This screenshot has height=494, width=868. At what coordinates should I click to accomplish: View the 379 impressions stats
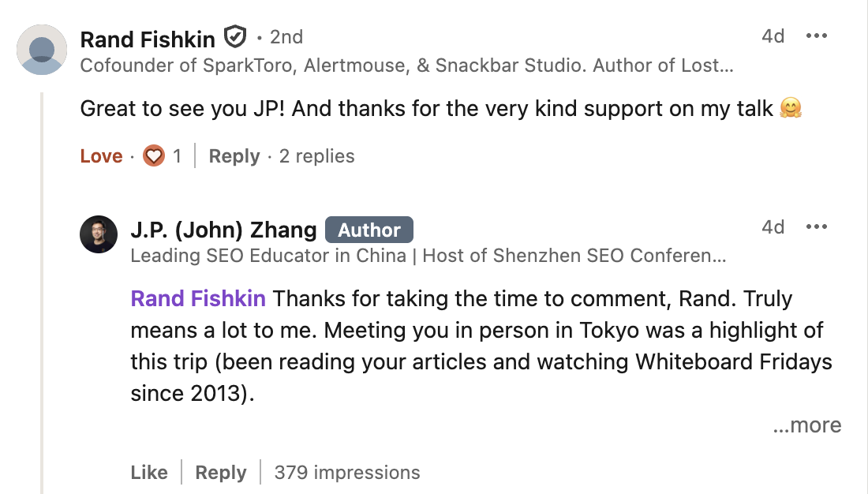[x=346, y=473]
